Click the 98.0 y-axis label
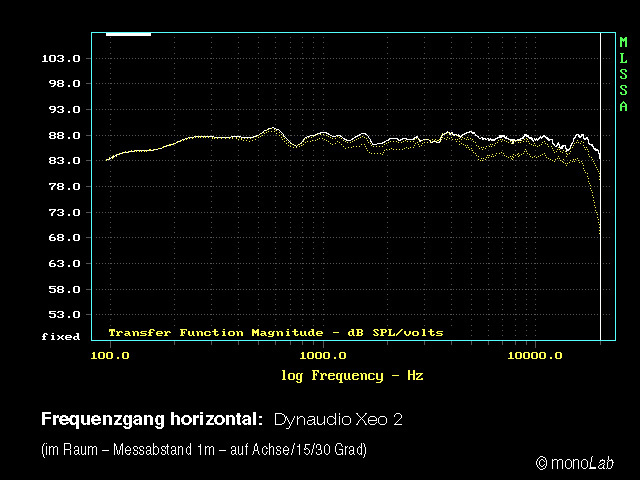 point(64,84)
